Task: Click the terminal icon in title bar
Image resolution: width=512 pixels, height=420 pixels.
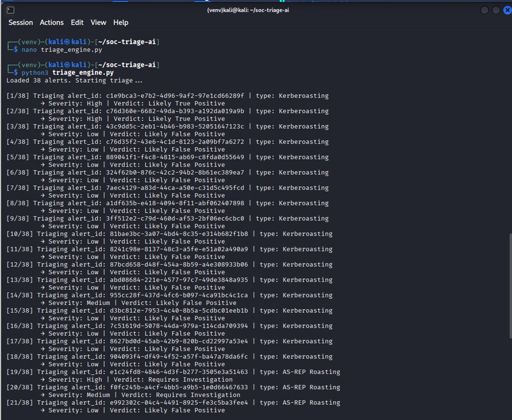Action: click(x=11, y=10)
